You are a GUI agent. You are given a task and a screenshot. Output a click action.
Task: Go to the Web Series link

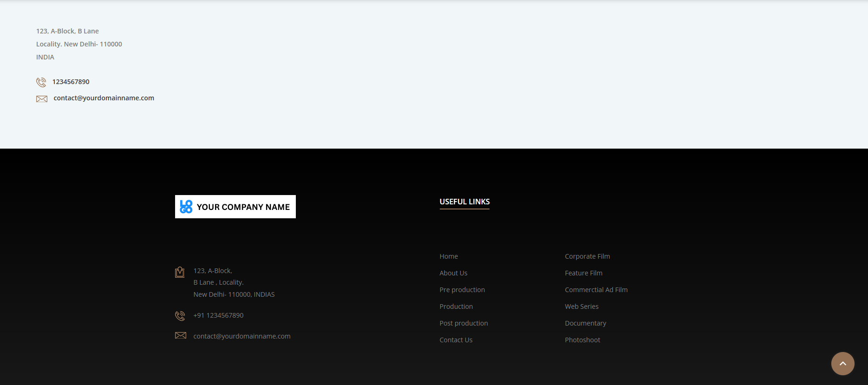[581, 307]
